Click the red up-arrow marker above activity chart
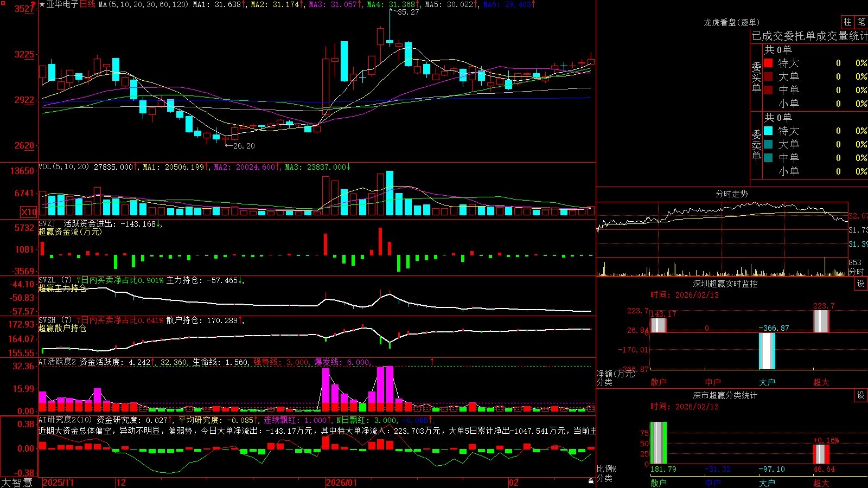868x488 pixels. coord(432,361)
